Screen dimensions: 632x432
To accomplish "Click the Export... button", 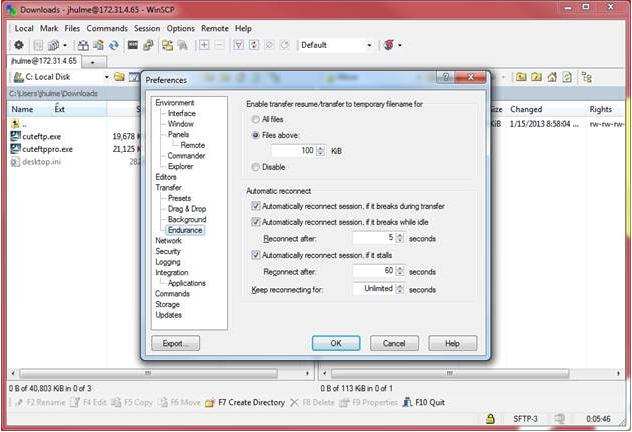I will [x=176, y=343].
